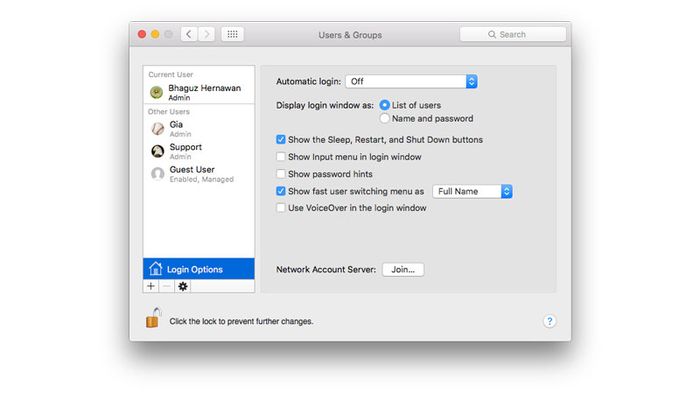The image size is (700, 394).
Task: Click the 'Network Account Server:' label
Action: (x=326, y=270)
